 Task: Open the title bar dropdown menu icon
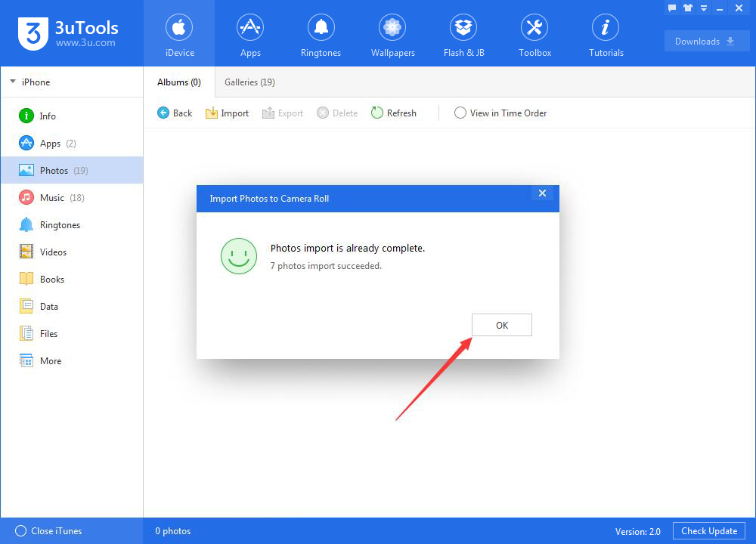(704, 8)
